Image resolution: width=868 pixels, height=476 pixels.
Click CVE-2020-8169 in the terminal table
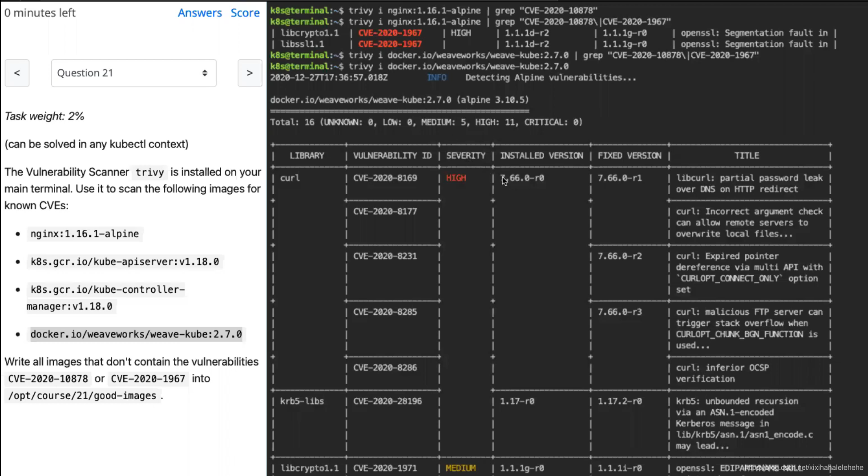(385, 178)
